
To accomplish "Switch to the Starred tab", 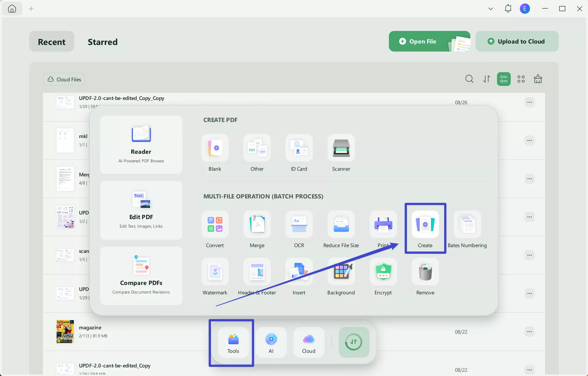I will click(x=102, y=42).
